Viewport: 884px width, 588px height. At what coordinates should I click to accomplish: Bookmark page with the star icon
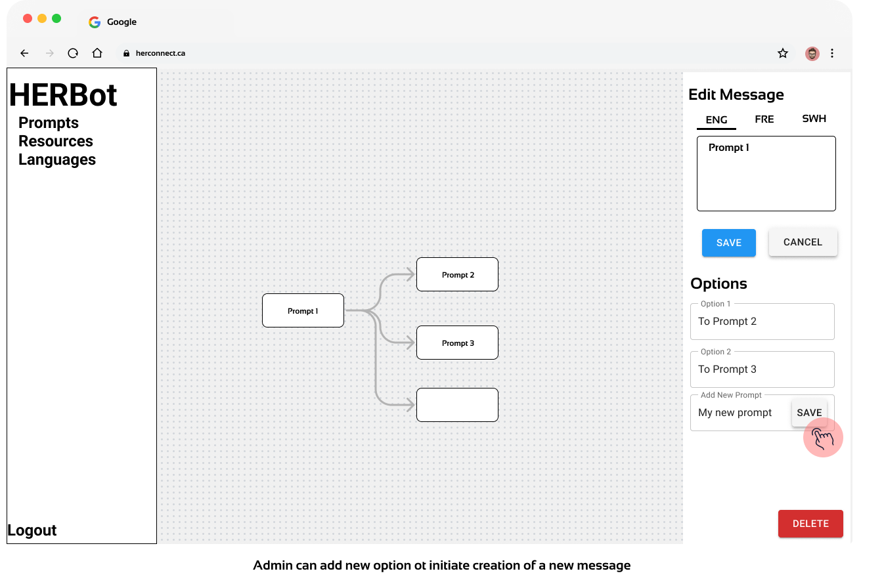tap(782, 53)
